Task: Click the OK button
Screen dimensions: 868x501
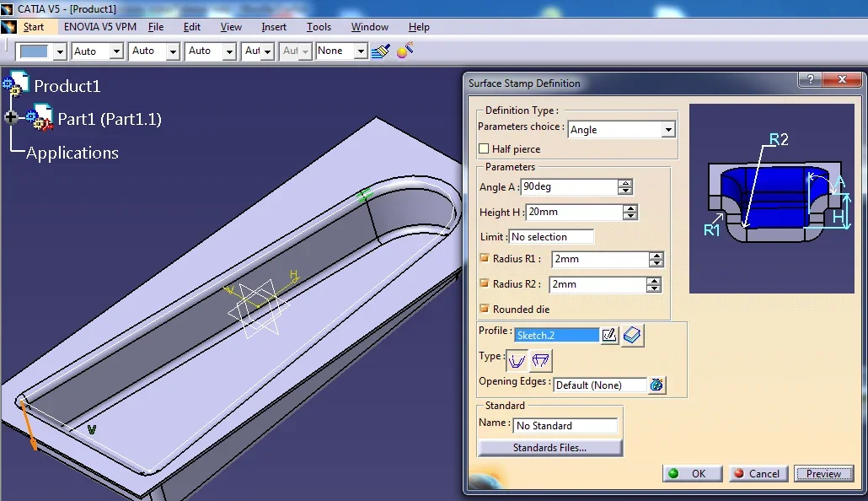Action: point(692,473)
